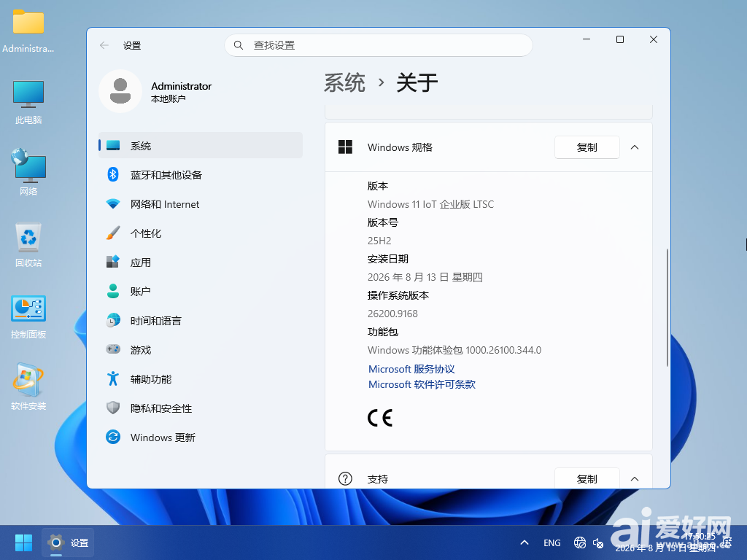Screen dimensions: 747x560
Task: Click the Feature Experience Pack value
Action: 454,350
